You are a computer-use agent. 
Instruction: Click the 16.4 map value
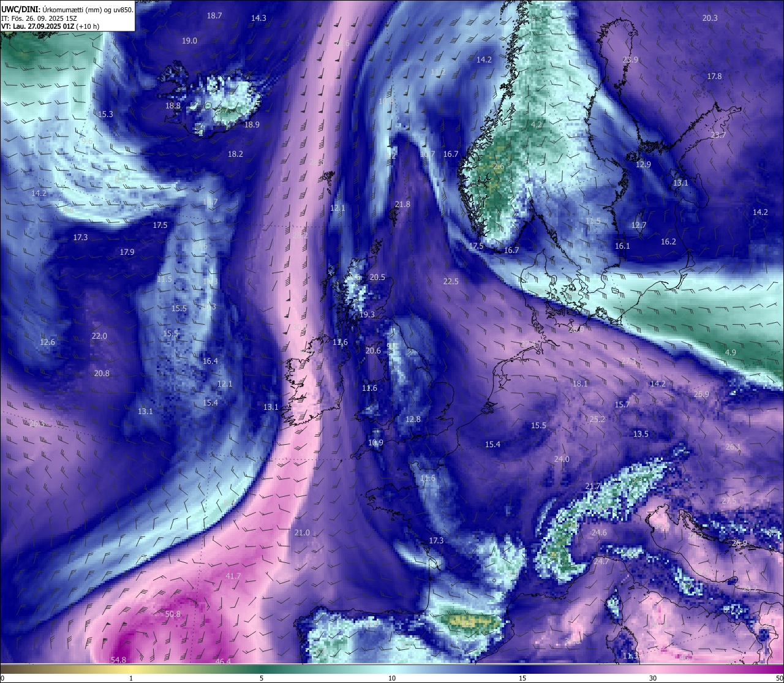(x=210, y=361)
